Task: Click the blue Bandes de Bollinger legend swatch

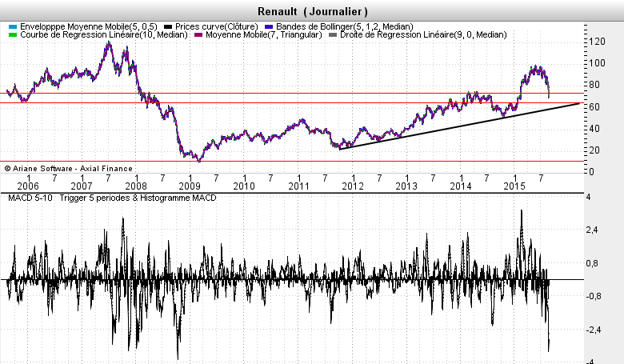Action: pyautogui.click(x=269, y=26)
